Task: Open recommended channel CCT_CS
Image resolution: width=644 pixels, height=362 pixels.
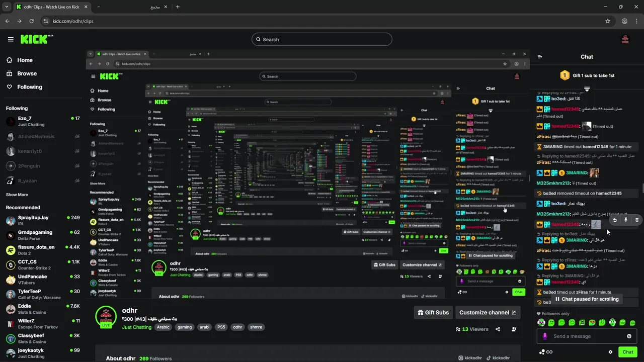Action: point(43,264)
